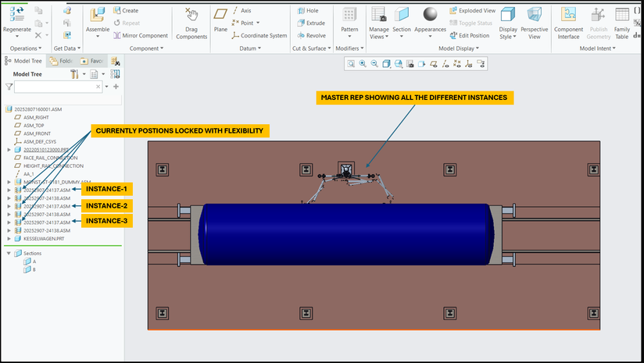Viewport: 644px width, 363px height.
Task: Click Zoom In in graphics toolbar
Action: click(x=363, y=64)
